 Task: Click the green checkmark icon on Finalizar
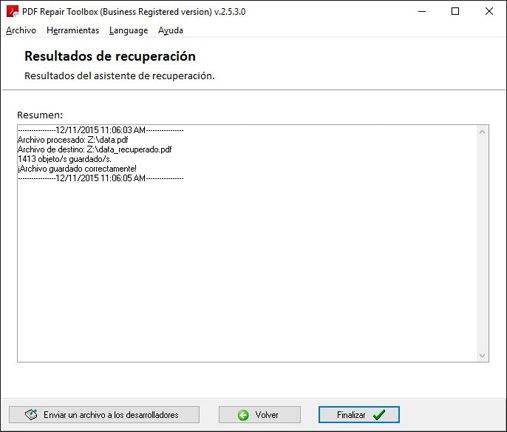[x=379, y=415]
